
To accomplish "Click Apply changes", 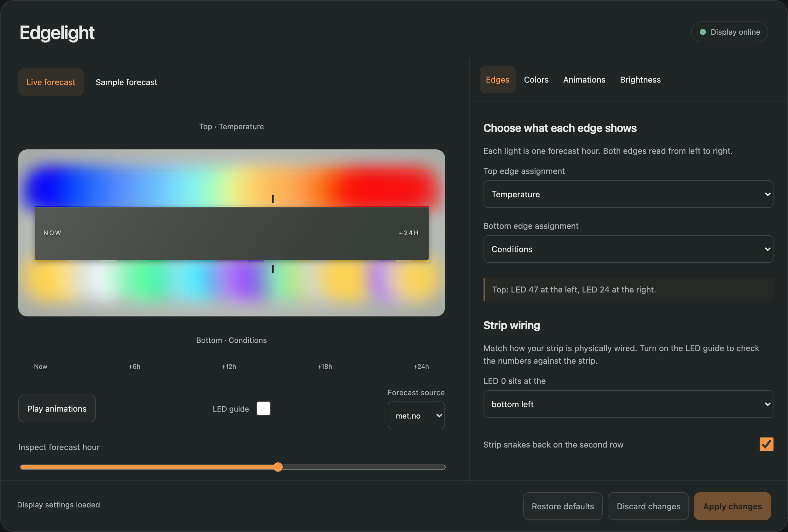I will [x=733, y=506].
